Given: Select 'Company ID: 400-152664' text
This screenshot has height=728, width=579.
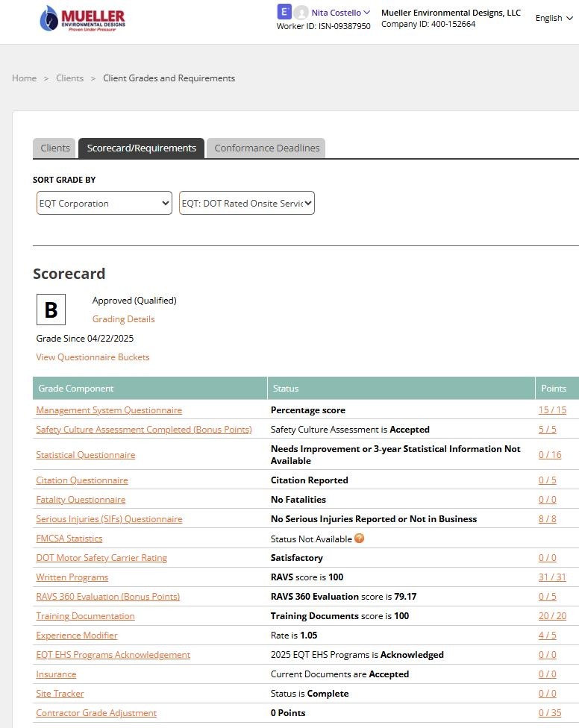Looking at the screenshot, I should pos(428,24).
